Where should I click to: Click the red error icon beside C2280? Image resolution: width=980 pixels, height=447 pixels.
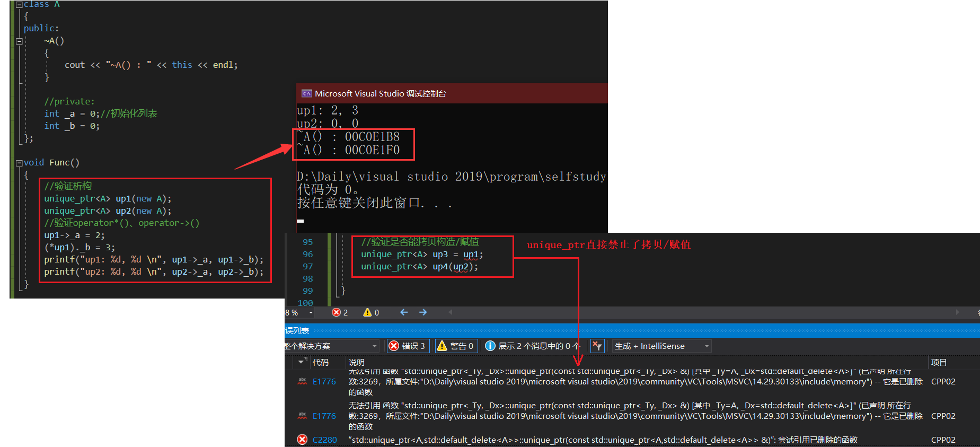pyautogui.click(x=302, y=440)
